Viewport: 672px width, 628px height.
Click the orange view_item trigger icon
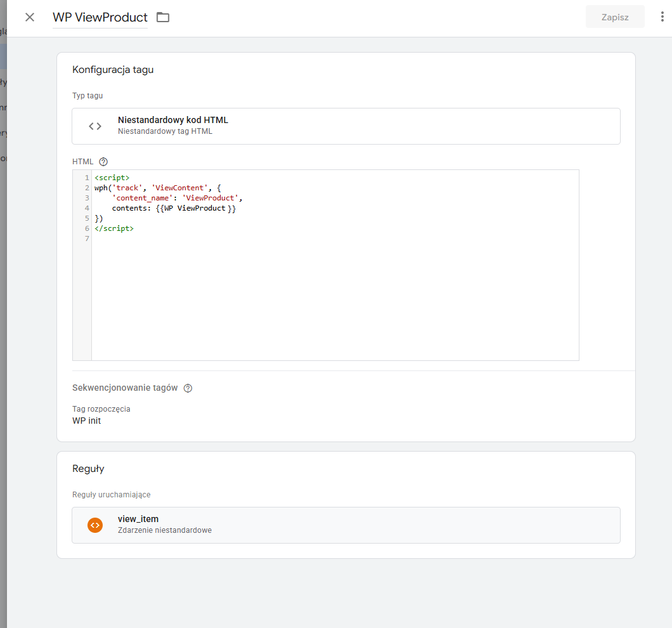(95, 525)
